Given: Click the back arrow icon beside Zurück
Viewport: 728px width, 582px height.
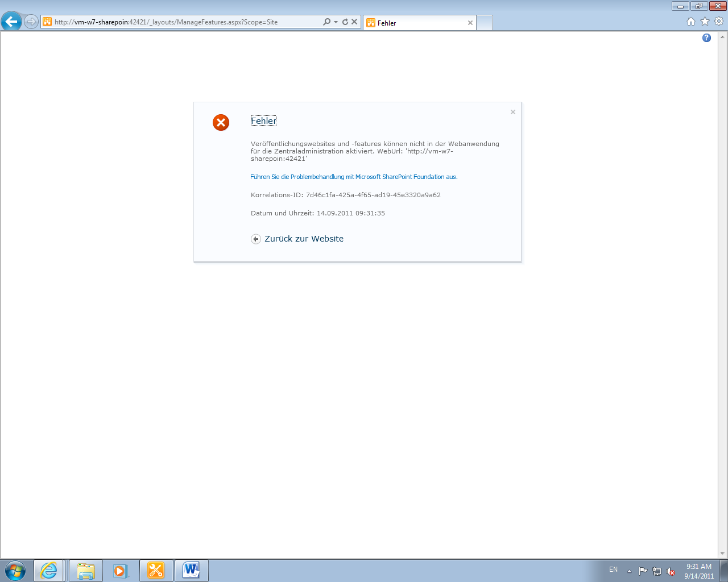Looking at the screenshot, I should tap(256, 239).
